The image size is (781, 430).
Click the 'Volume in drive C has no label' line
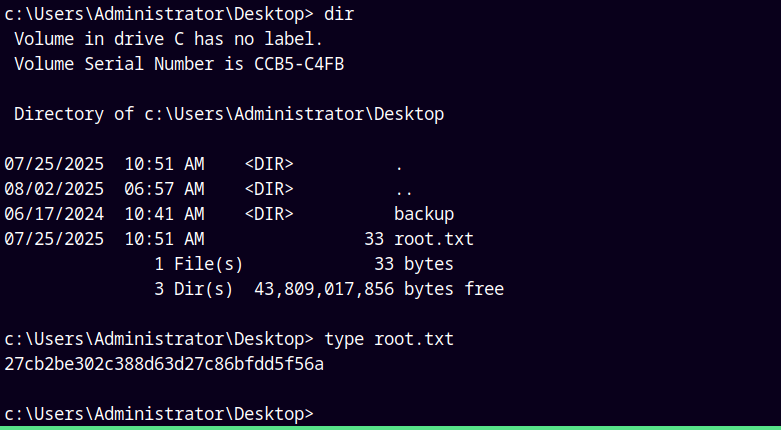pyautogui.click(x=169, y=39)
